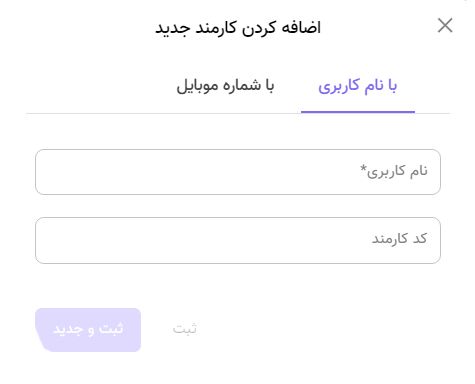Switch to the با شماره موبایل tab

point(225,86)
